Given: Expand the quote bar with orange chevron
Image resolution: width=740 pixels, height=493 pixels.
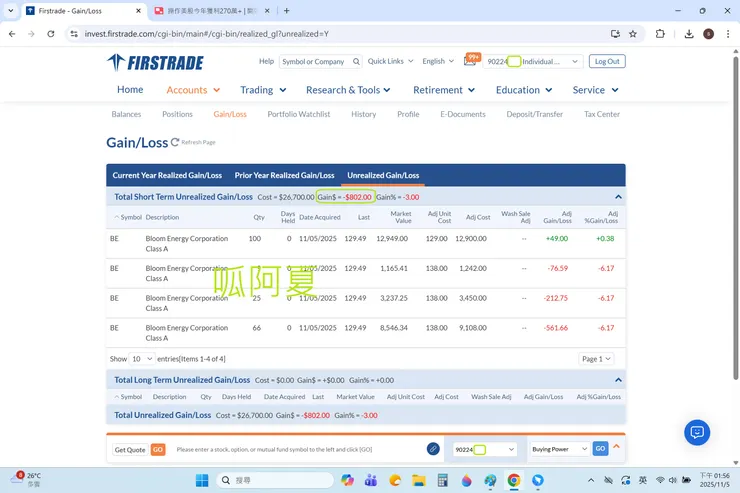Looking at the screenshot, I should point(616,446).
